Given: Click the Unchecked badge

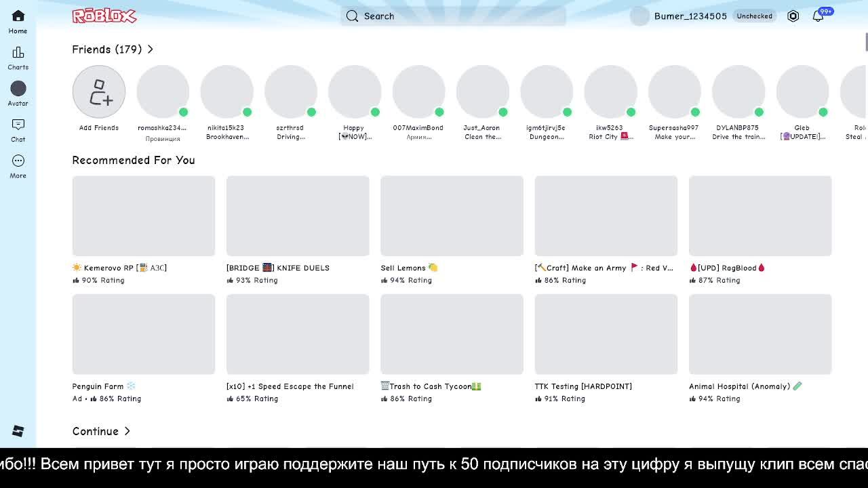Looking at the screenshot, I should (x=755, y=16).
